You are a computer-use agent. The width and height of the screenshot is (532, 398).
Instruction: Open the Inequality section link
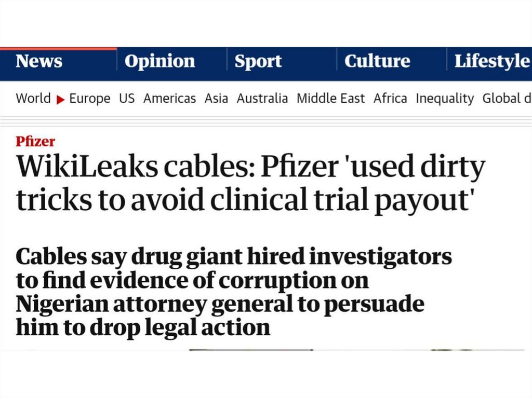tap(445, 99)
